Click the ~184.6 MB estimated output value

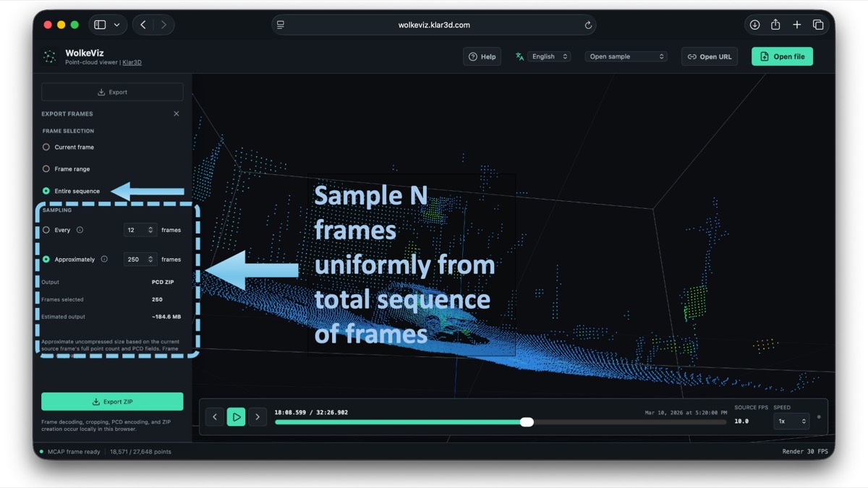[166, 317]
